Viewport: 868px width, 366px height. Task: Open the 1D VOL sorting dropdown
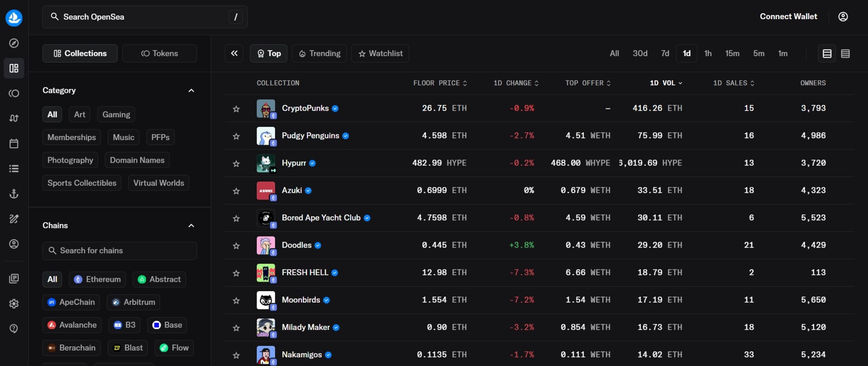point(666,83)
